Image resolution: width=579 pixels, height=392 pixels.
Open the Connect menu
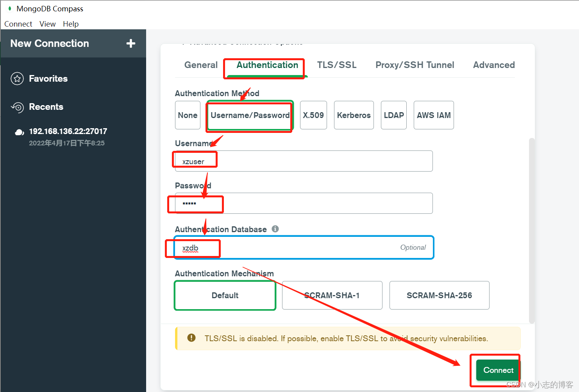point(18,24)
